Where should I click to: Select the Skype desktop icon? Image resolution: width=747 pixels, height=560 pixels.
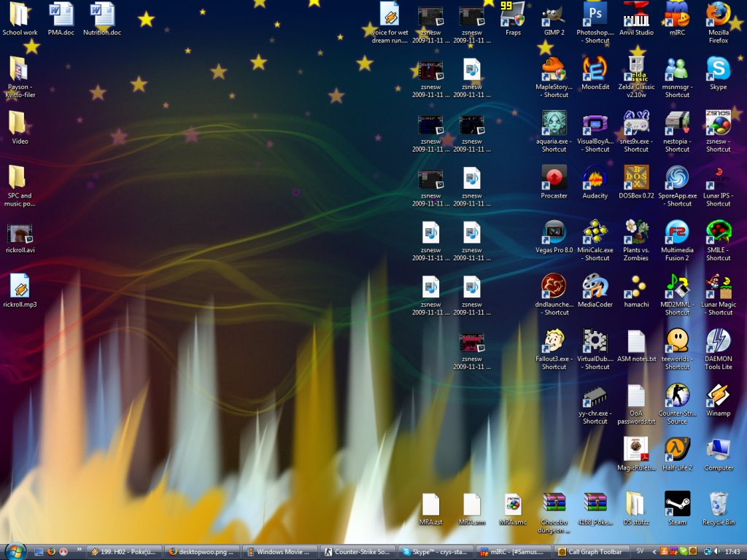(718, 69)
